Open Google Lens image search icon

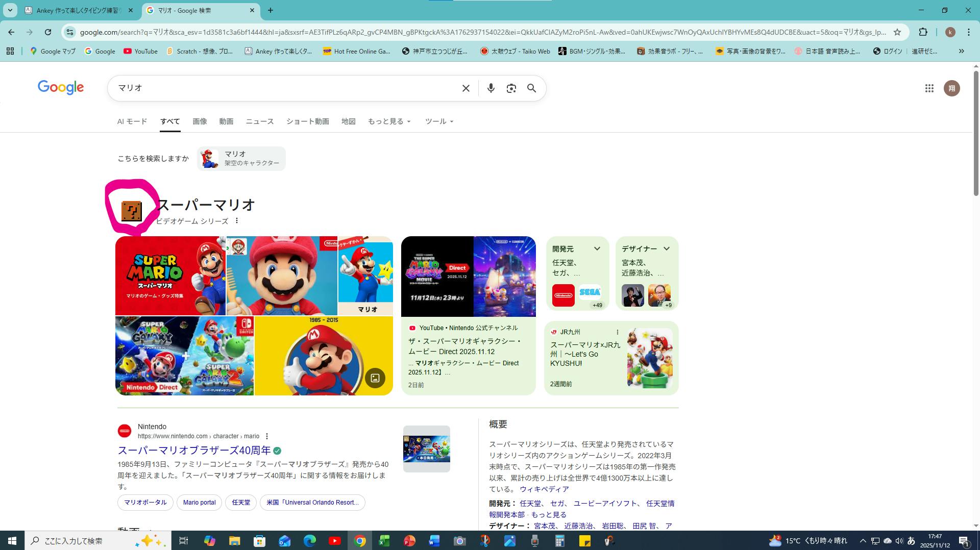pyautogui.click(x=511, y=88)
